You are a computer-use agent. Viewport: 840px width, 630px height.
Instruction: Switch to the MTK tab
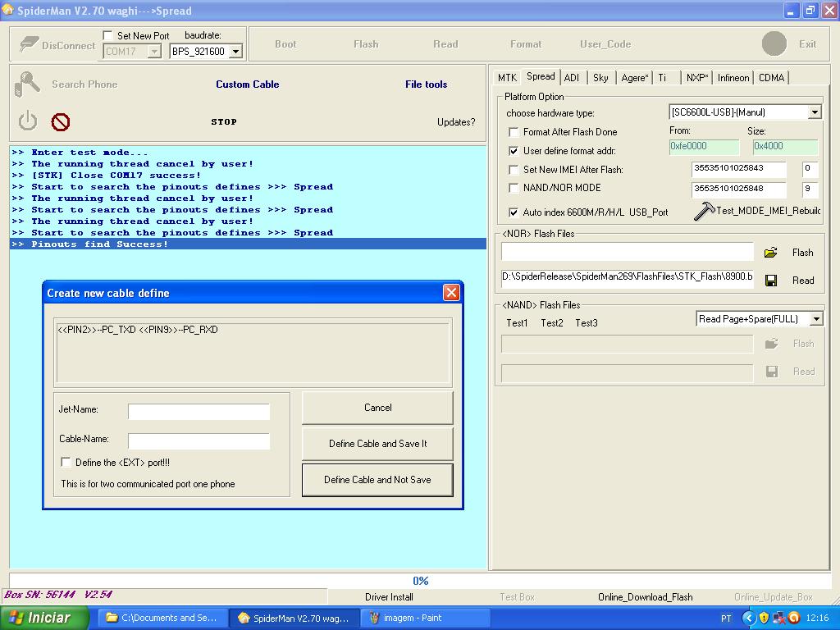click(507, 78)
